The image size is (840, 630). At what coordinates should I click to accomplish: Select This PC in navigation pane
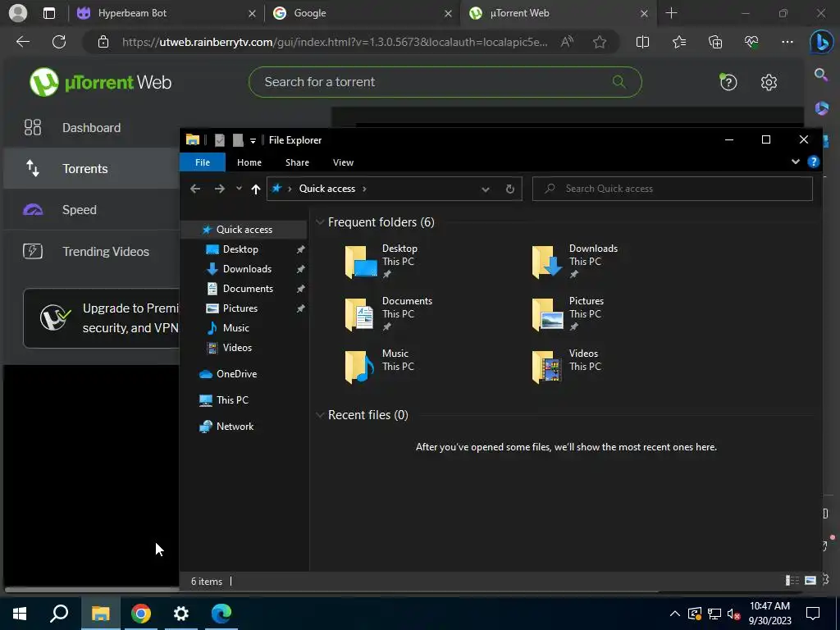point(232,400)
